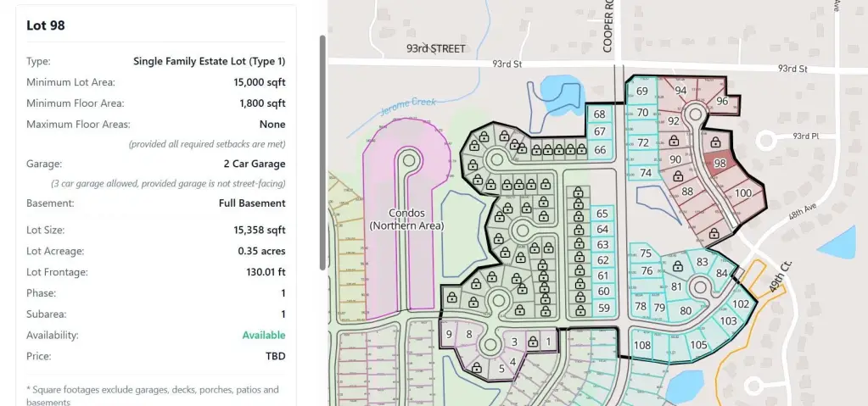Select lot 81 near the teal cul-de-sac
The width and height of the screenshot is (868, 406).
[x=676, y=286]
